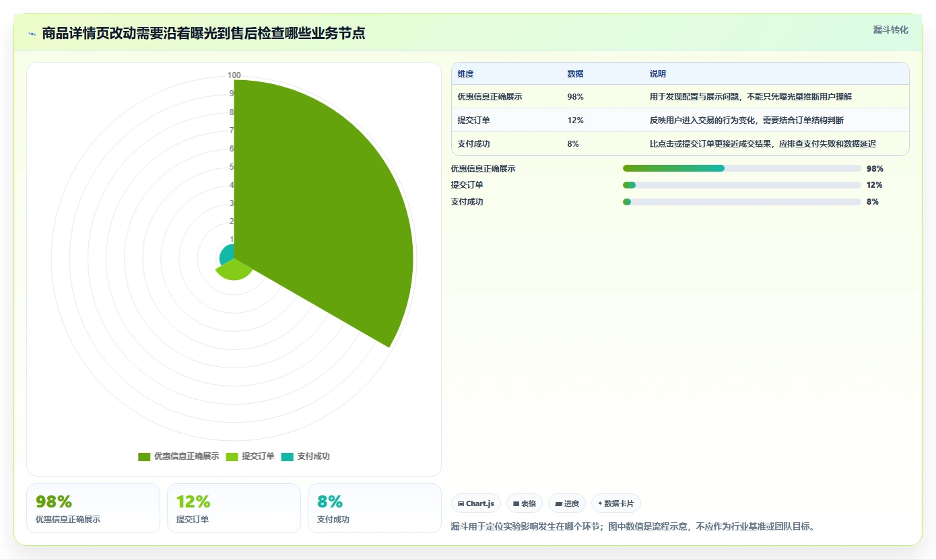
Task: Click the 数据卡片 chip
Action: tap(616, 503)
